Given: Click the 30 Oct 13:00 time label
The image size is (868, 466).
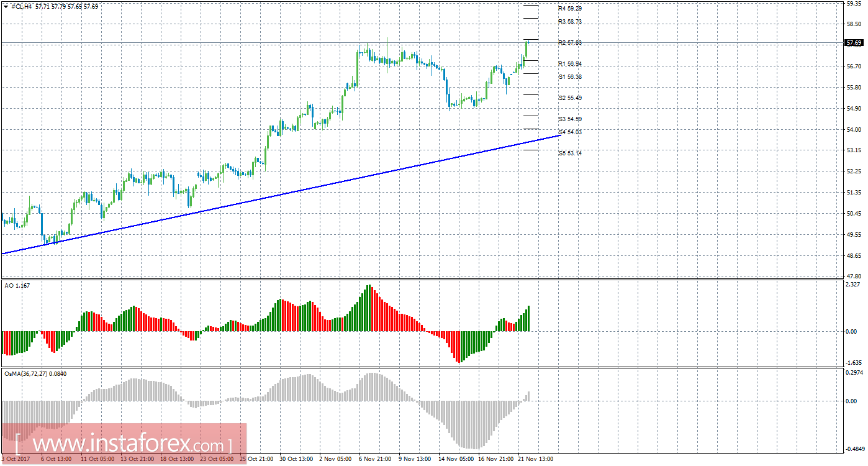Looking at the screenshot, I should tap(296, 459).
